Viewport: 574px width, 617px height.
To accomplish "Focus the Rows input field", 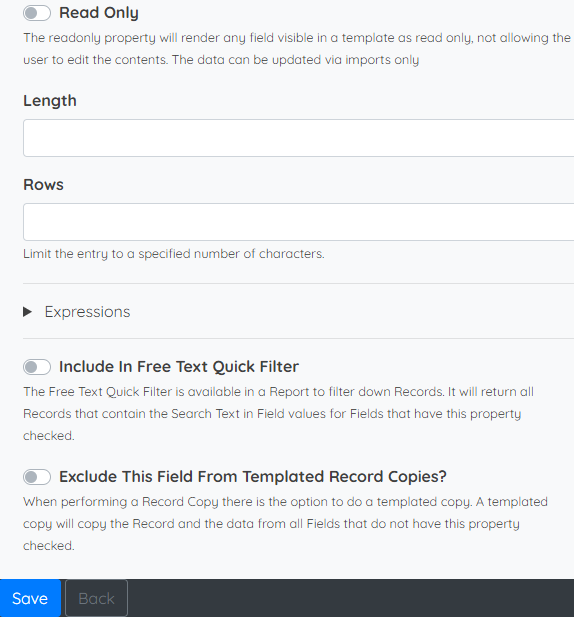I will click(x=299, y=222).
